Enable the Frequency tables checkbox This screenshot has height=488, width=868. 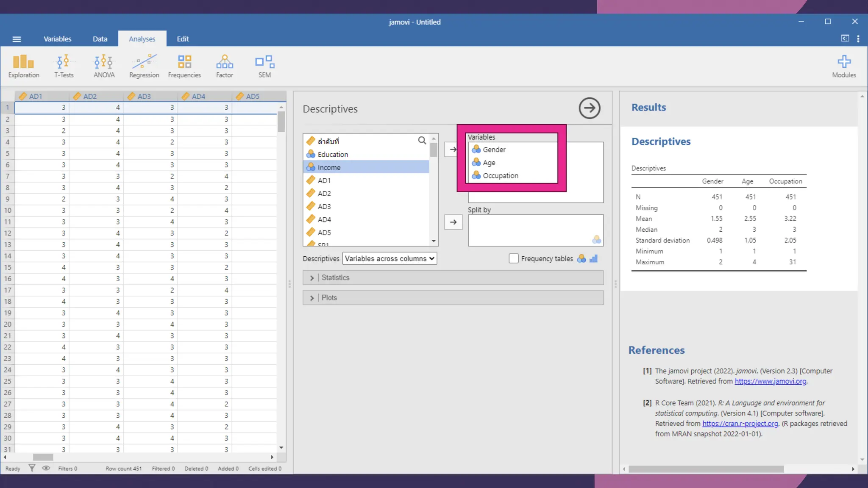[x=513, y=258]
